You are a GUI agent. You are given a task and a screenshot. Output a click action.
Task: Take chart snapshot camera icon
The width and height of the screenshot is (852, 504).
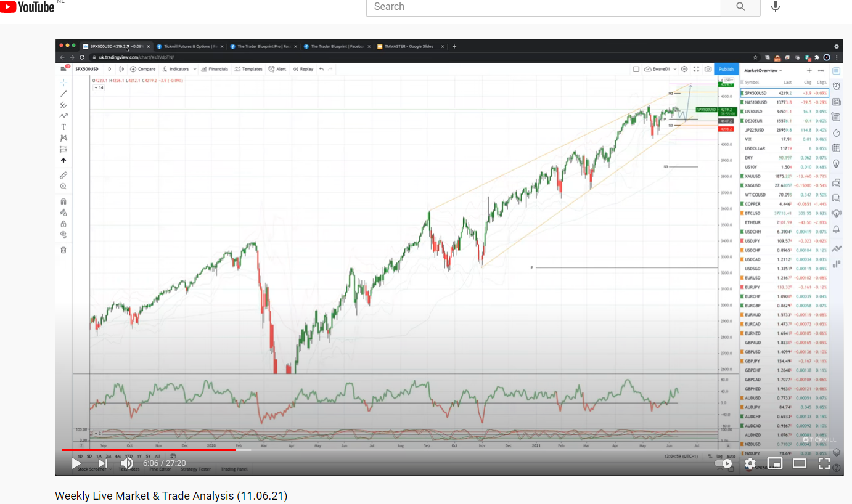[x=708, y=69]
